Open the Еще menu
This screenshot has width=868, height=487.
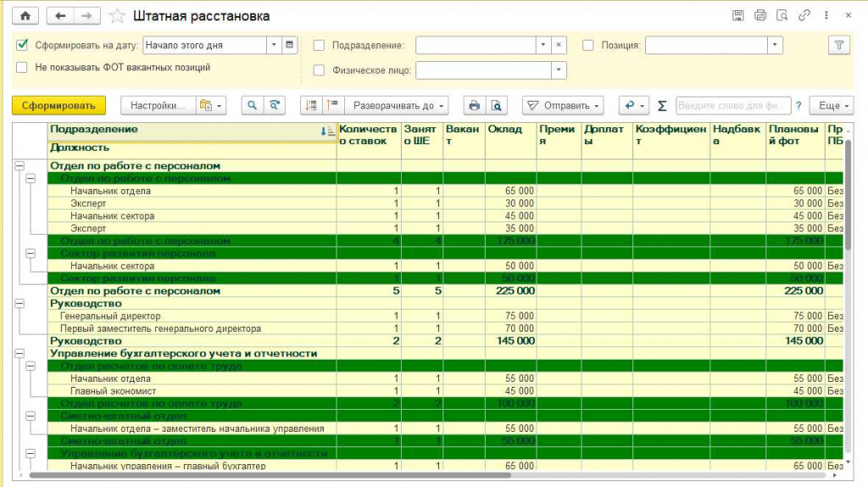tap(832, 105)
